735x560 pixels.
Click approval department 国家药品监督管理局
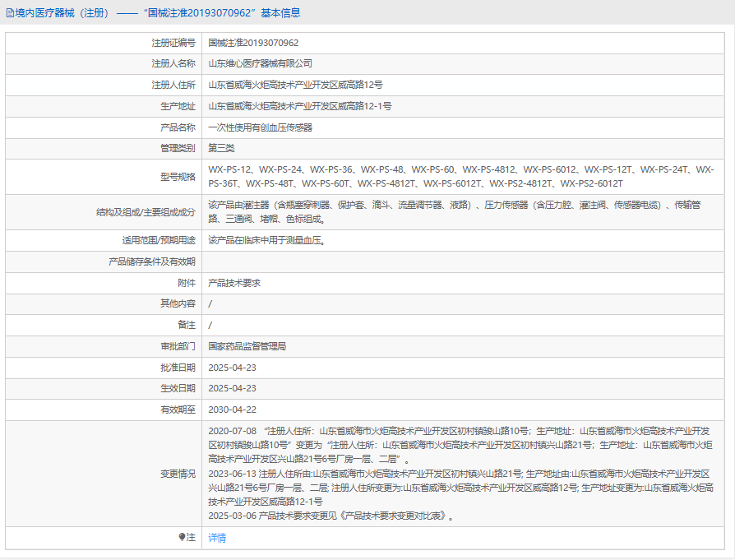(x=247, y=346)
